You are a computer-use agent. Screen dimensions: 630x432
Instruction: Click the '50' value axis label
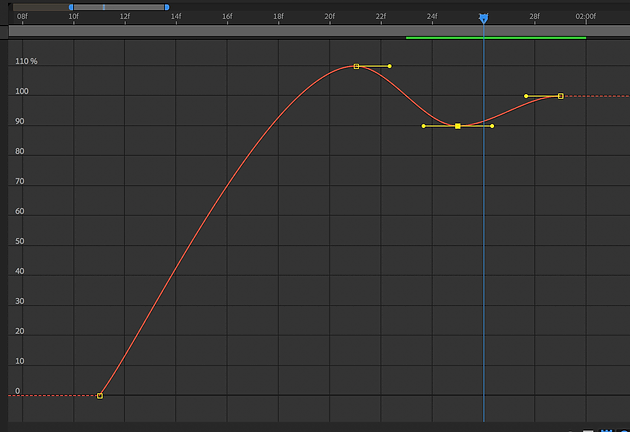click(x=20, y=241)
